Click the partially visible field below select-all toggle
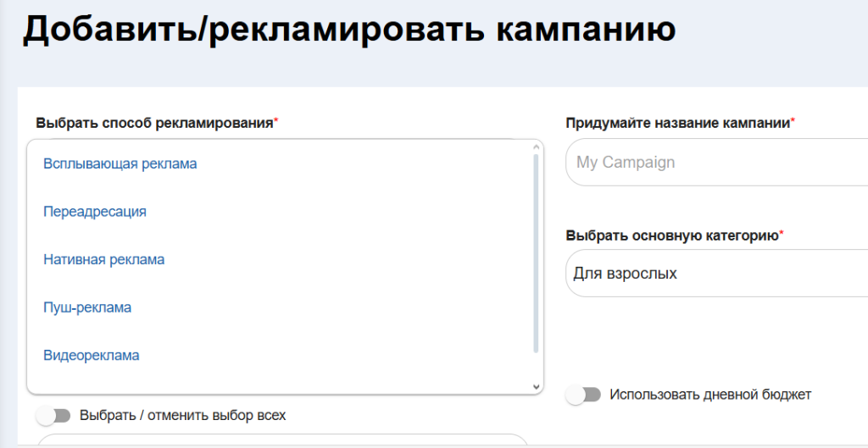The width and height of the screenshot is (868, 448). [x=282, y=440]
